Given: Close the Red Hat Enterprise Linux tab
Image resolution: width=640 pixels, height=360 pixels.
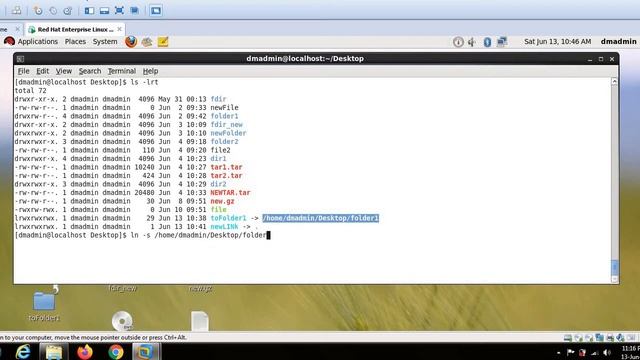Looking at the screenshot, I should click(x=119, y=29).
